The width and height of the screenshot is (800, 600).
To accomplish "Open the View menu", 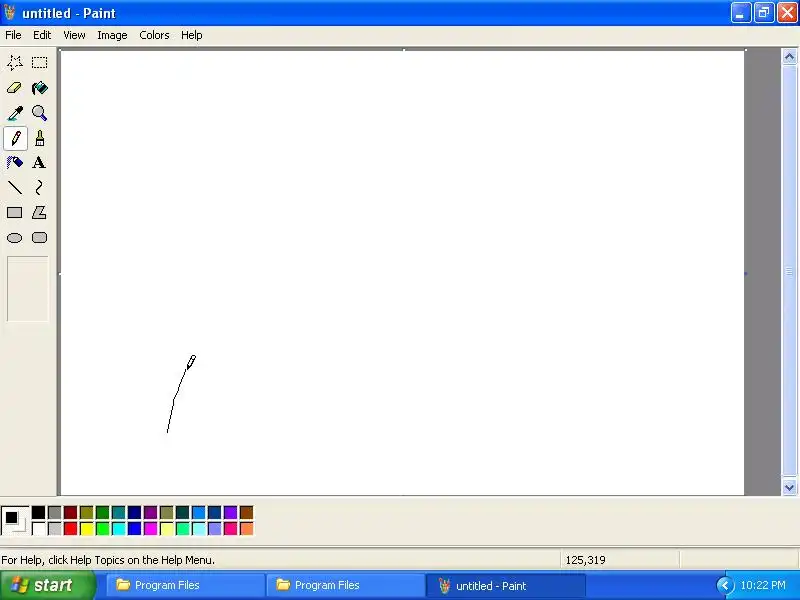I will click(74, 35).
